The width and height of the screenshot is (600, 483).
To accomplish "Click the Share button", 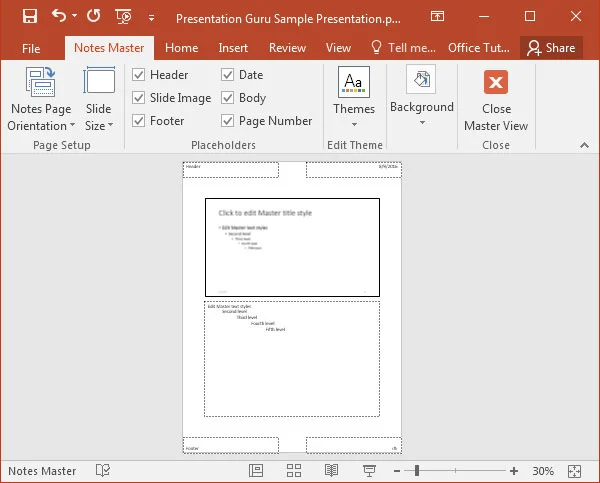I will click(551, 48).
